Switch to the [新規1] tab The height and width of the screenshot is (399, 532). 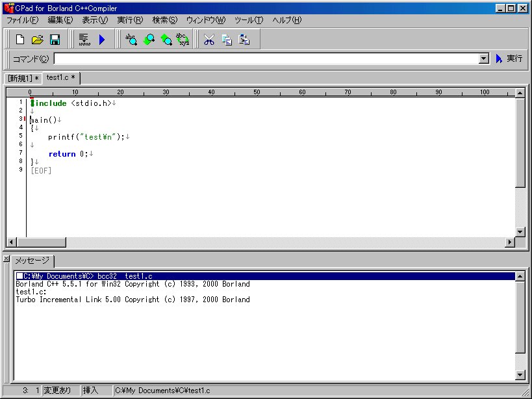coord(23,78)
